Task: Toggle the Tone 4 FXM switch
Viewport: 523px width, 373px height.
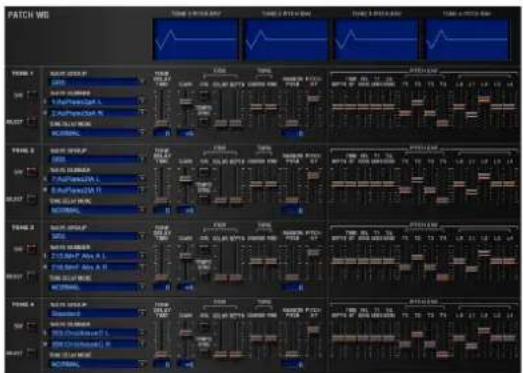Action: [x=204, y=327]
